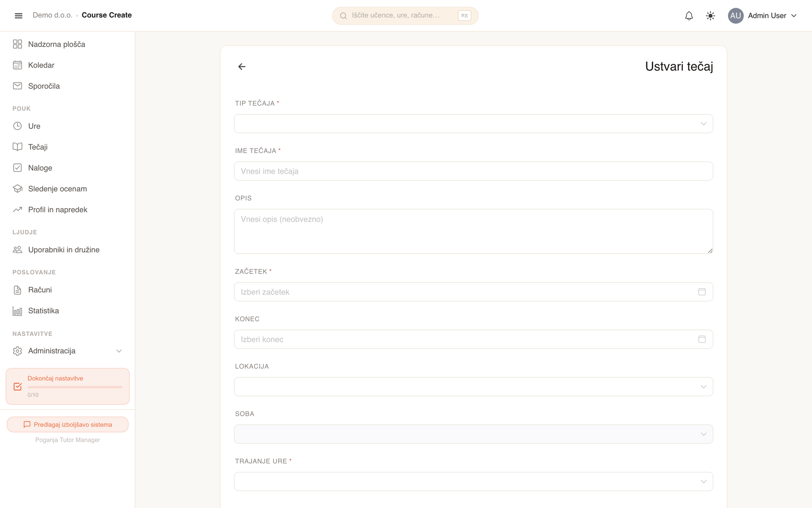
Task: Click the Računi document icon
Action: [17, 290]
